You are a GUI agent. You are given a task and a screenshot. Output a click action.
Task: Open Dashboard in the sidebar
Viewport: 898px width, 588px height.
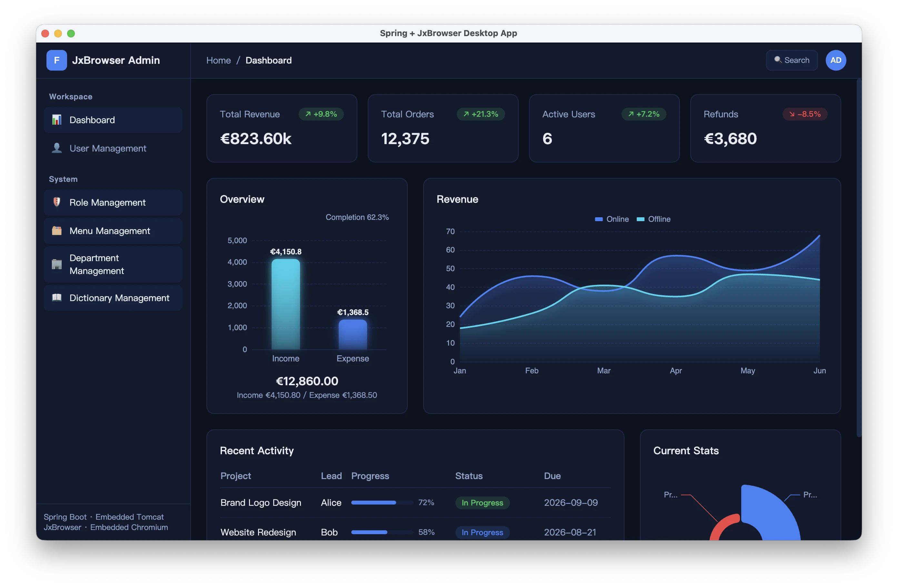(113, 120)
